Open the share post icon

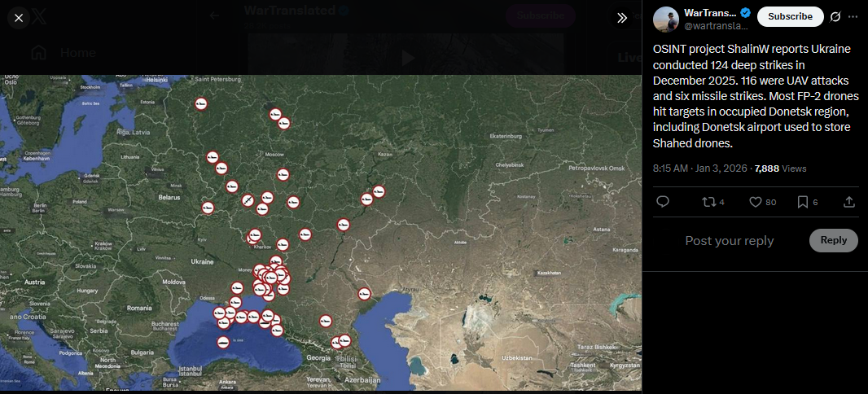(849, 202)
